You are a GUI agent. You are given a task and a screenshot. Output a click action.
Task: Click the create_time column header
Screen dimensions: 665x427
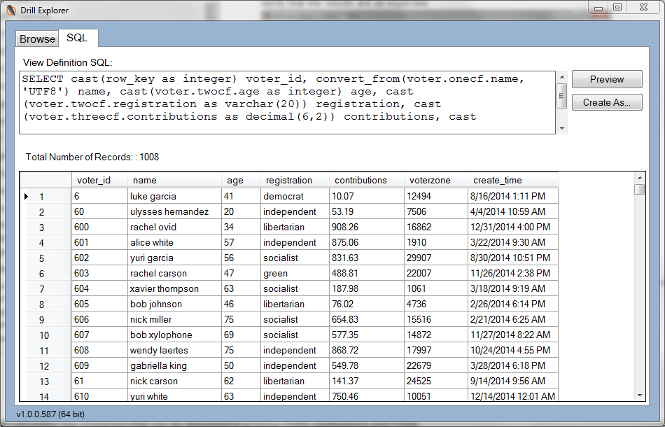click(x=512, y=180)
